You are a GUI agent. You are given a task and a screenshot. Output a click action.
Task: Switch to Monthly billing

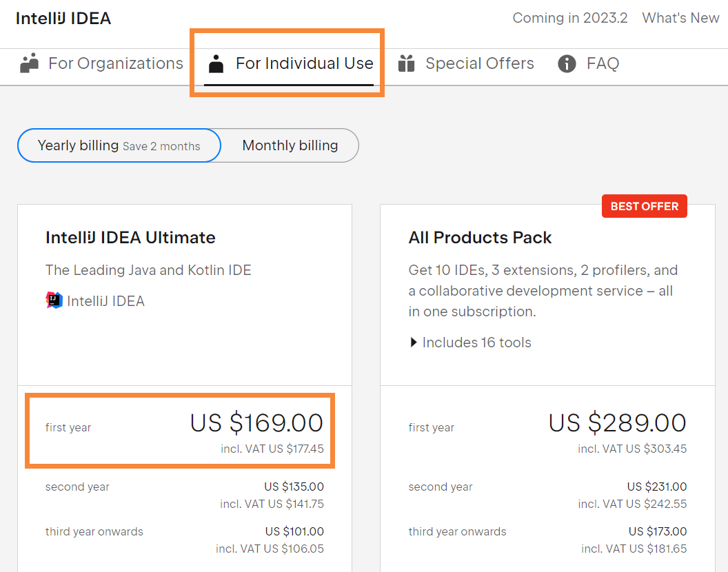click(x=290, y=145)
